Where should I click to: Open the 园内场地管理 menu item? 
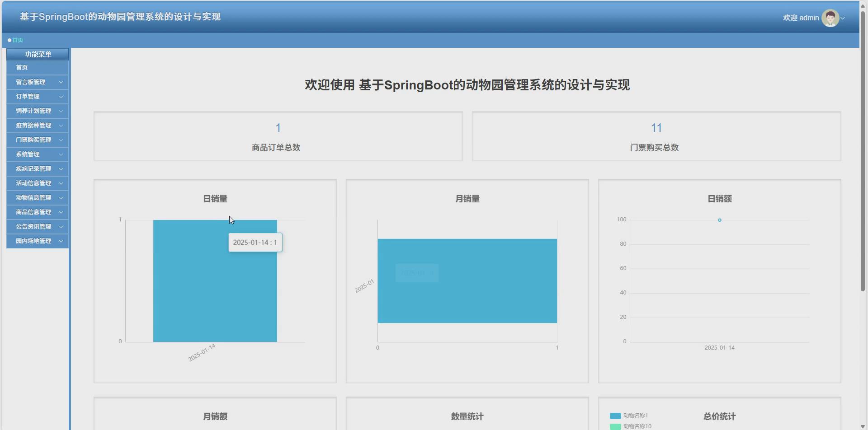(x=38, y=241)
